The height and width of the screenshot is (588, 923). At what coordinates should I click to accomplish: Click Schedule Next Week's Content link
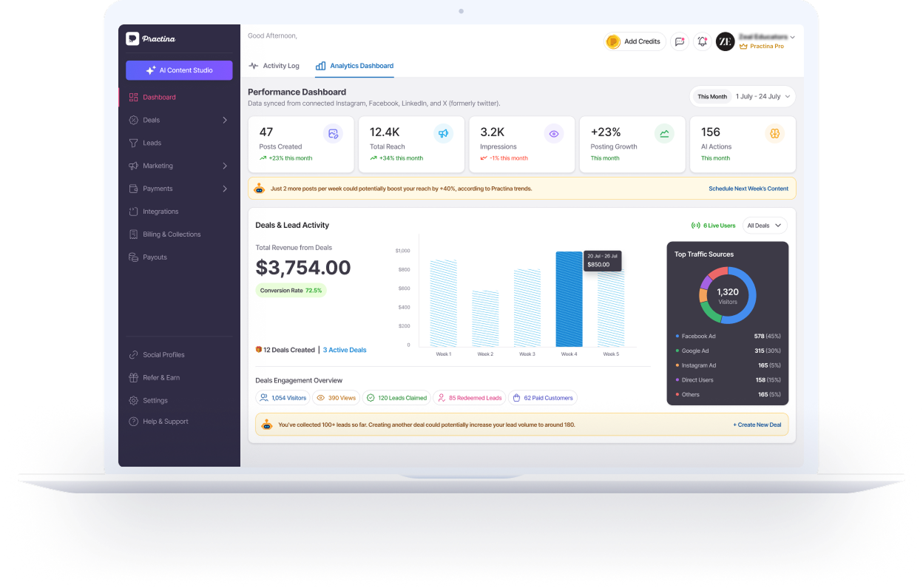point(748,189)
